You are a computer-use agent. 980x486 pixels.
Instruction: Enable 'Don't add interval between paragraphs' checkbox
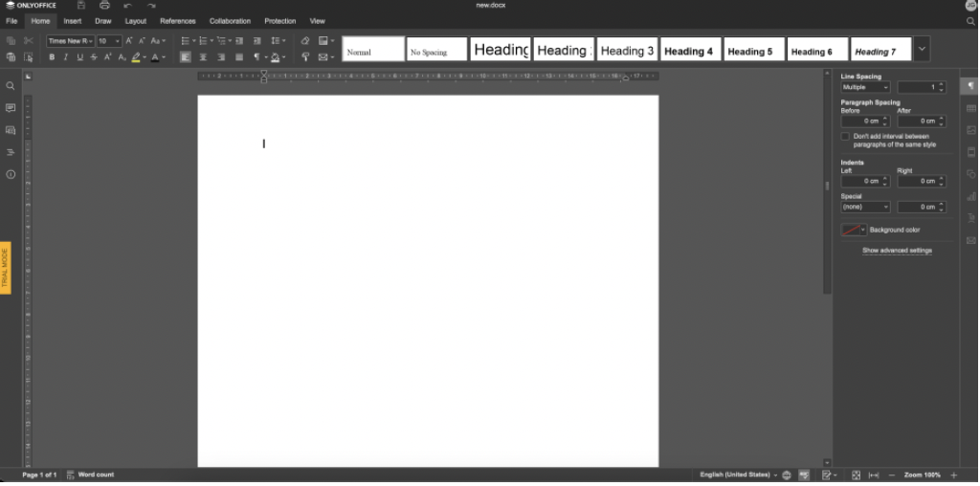tap(845, 137)
